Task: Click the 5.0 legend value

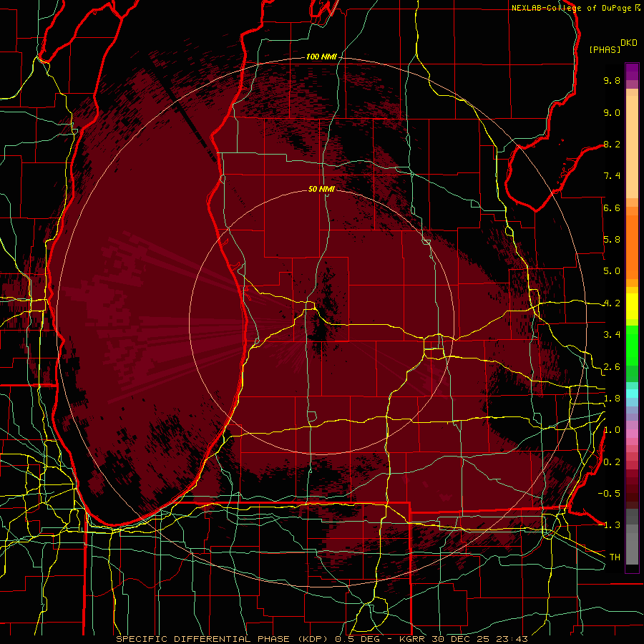Action: pyautogui.click(x=612, y=271)
